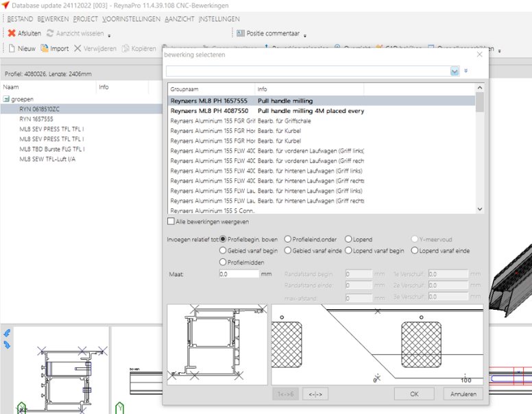This screenshot has width=532, height=414.
Task: Click the Import folder icon
Action: tap(45, 48)
